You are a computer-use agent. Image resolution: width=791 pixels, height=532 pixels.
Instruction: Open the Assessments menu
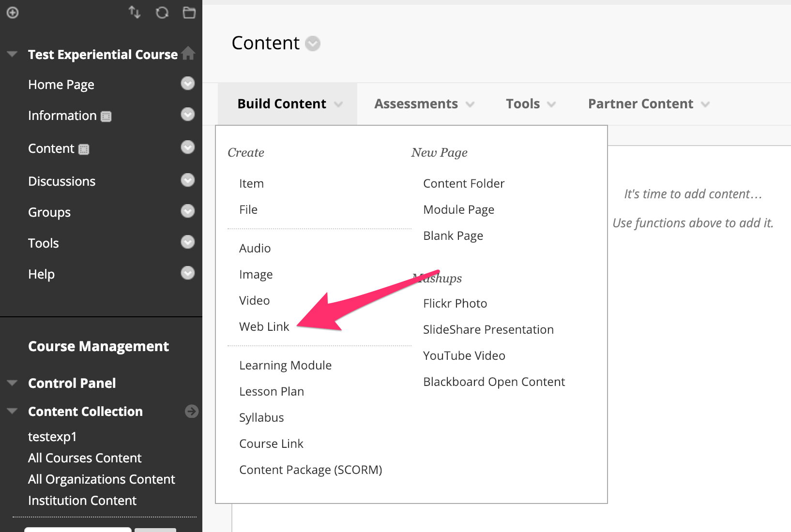tap(424, 104)
